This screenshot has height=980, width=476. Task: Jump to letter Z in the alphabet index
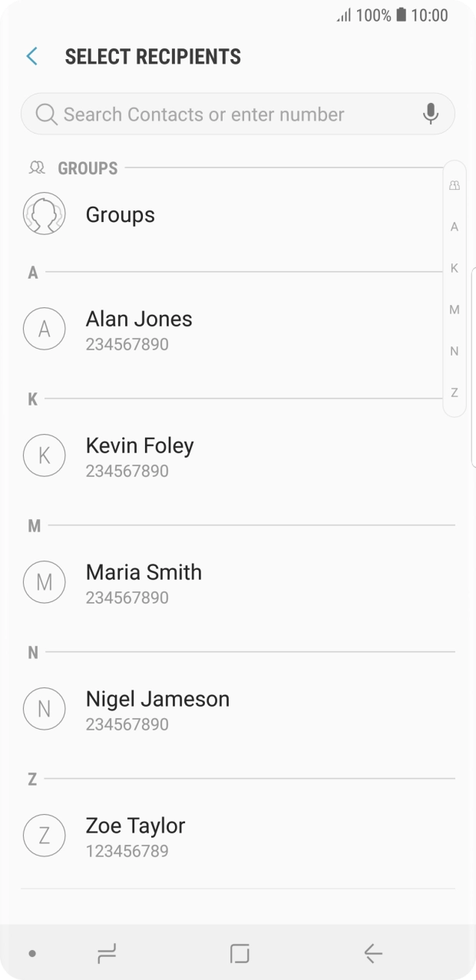click(454, 392)
